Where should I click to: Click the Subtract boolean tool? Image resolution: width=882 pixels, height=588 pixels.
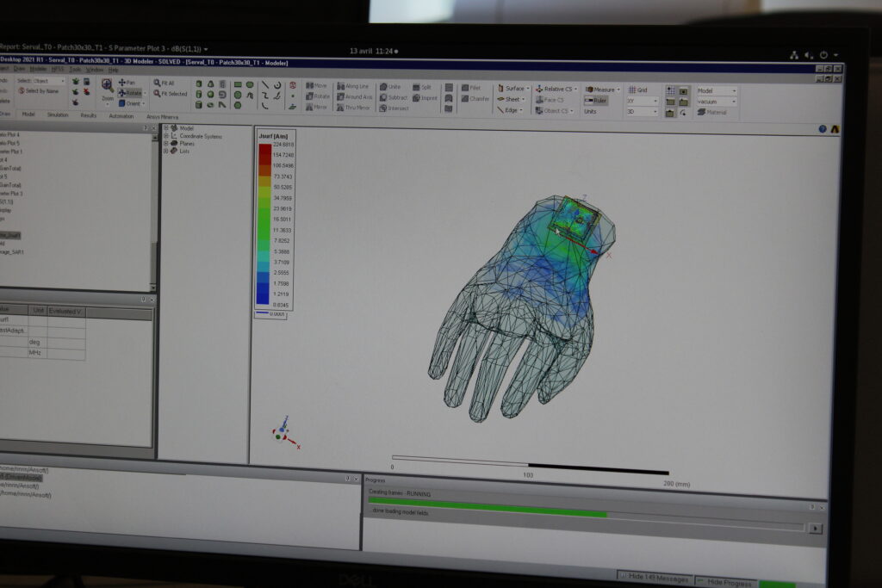tap(393, 97)
